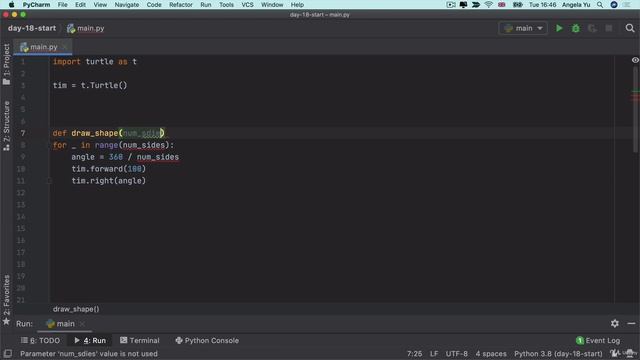
Task: Click the Wi-Fi icon in macOS menu bar
Action: point(489,4)
